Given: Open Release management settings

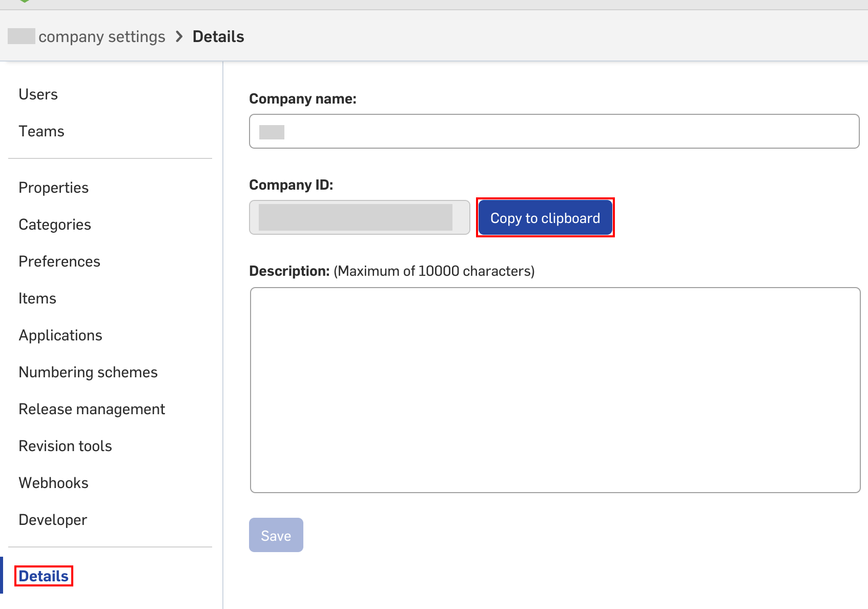Looking at the screenshot, I should point(92,409).
